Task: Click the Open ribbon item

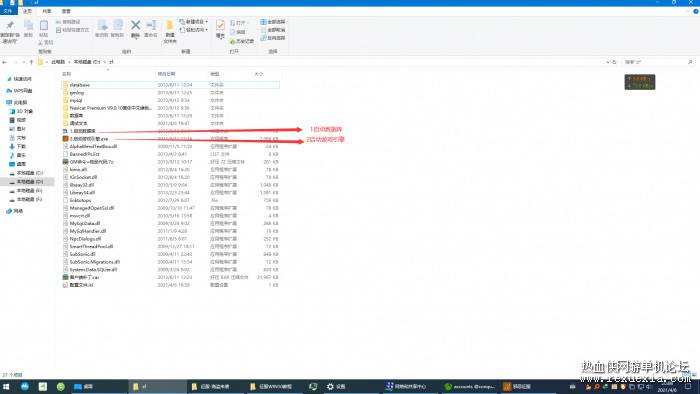Action: [x=238, y=22]
